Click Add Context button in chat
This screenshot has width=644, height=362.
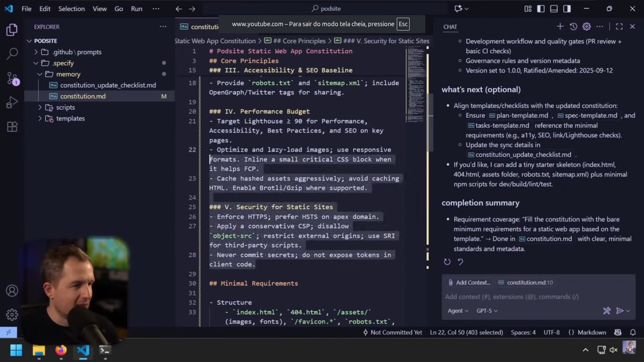point(469,283)
